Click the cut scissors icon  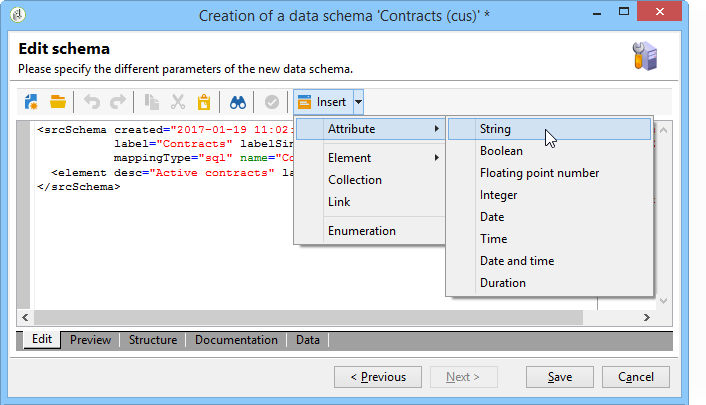point(178,102)
